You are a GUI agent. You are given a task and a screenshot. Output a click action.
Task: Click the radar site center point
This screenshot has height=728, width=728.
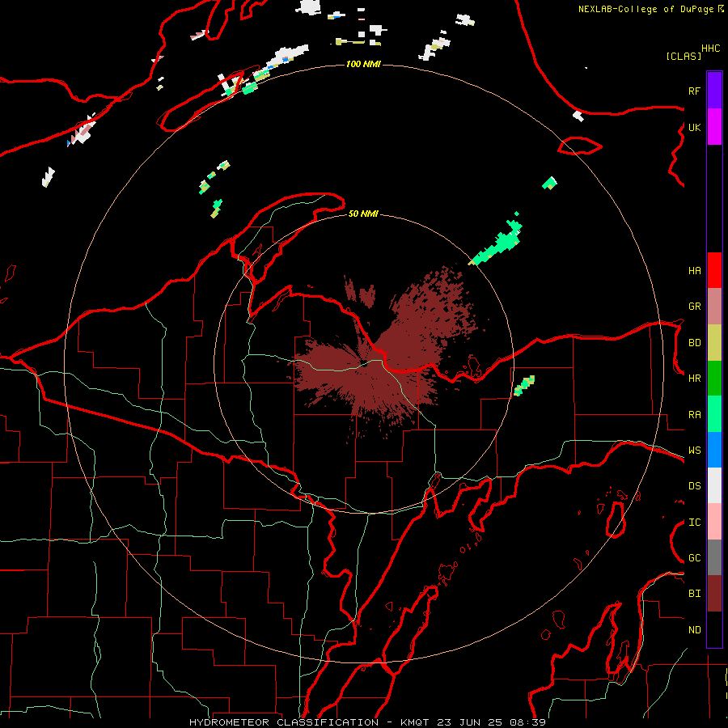pos(365,363)
